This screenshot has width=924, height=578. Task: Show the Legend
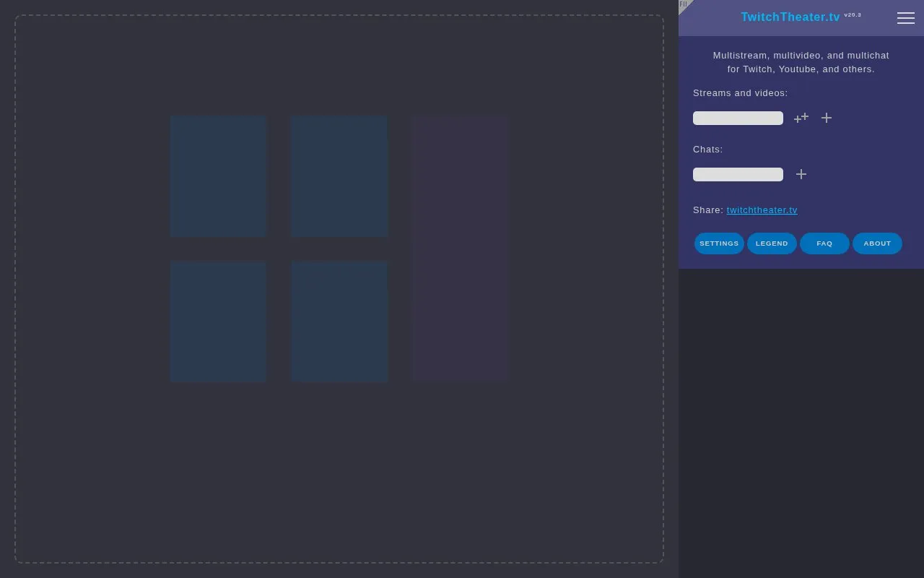[772, 243]
